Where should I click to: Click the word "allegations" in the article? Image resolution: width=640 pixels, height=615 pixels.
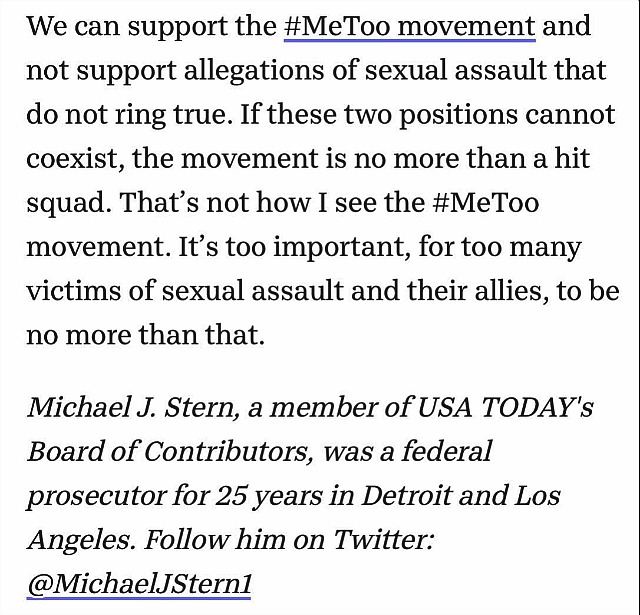(x=254, y=71)
